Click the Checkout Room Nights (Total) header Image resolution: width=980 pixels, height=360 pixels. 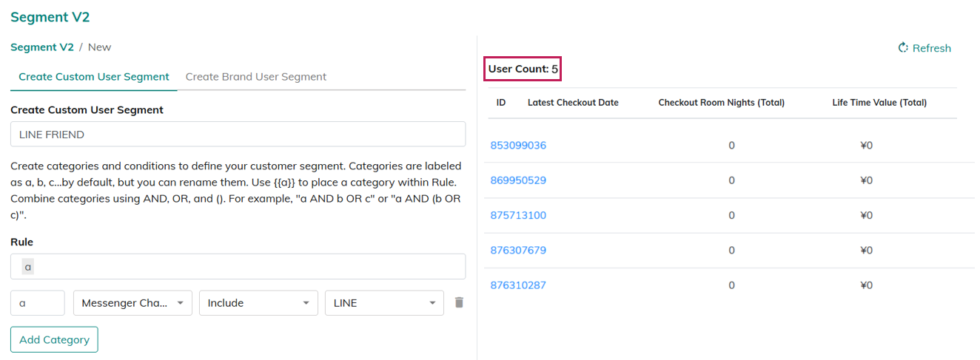[721, 103]
